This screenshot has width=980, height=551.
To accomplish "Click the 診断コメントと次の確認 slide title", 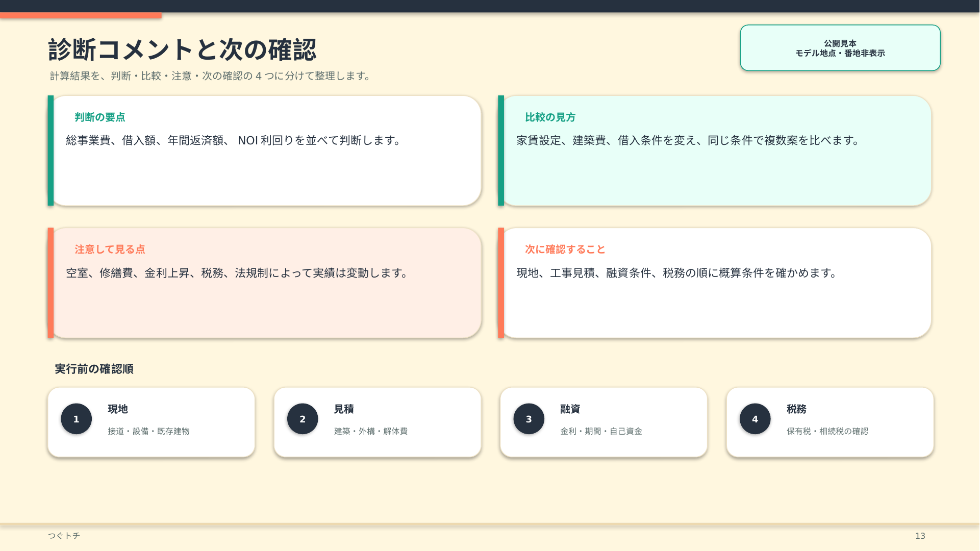I will 182,50.
